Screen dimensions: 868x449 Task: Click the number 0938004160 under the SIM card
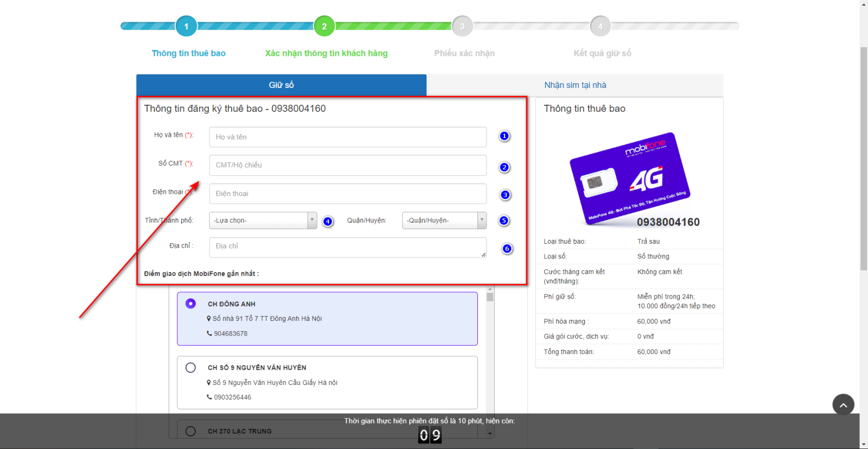click(668, 222)
